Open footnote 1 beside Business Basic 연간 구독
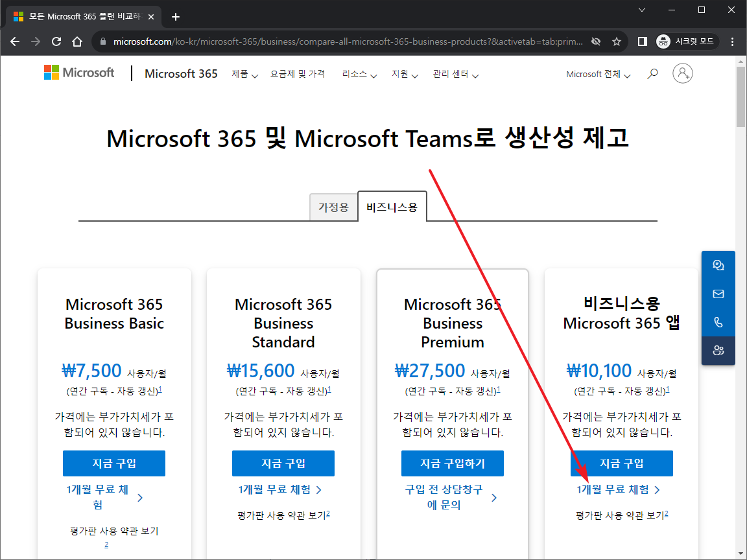 160,390
